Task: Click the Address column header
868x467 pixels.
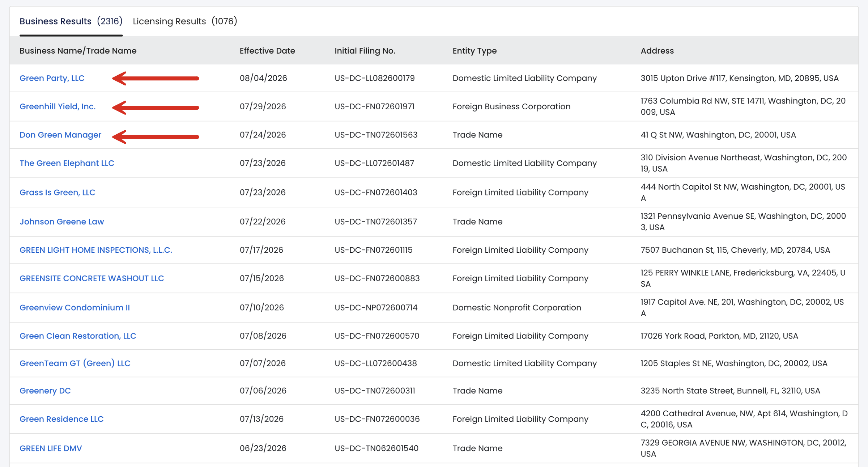Action: pyautogui.click(x=657, y=51)
